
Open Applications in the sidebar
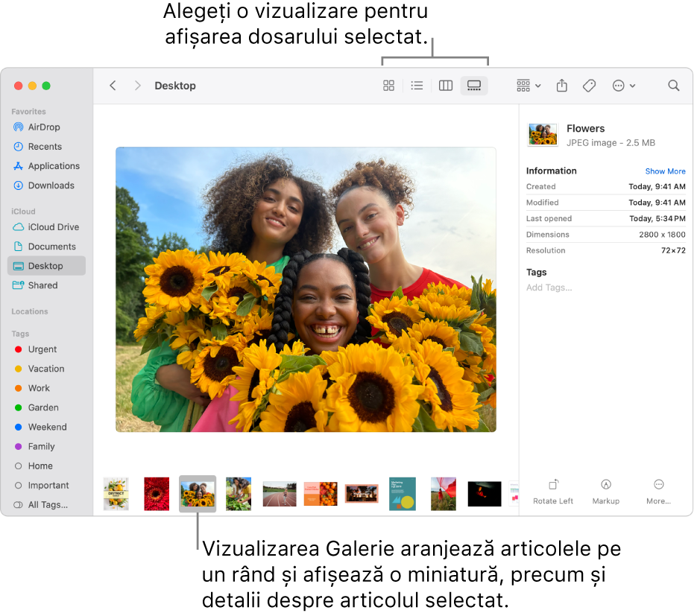(46, 166)
